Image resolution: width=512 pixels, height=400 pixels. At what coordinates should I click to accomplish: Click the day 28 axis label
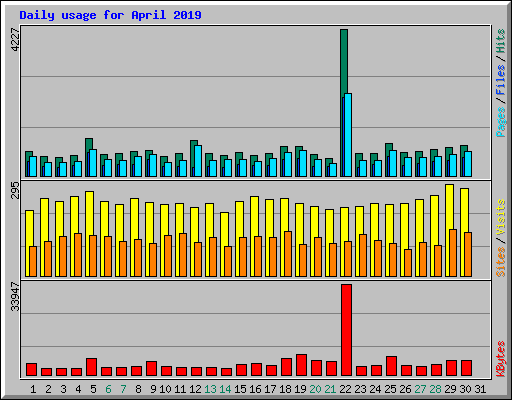tap(435, 389)
